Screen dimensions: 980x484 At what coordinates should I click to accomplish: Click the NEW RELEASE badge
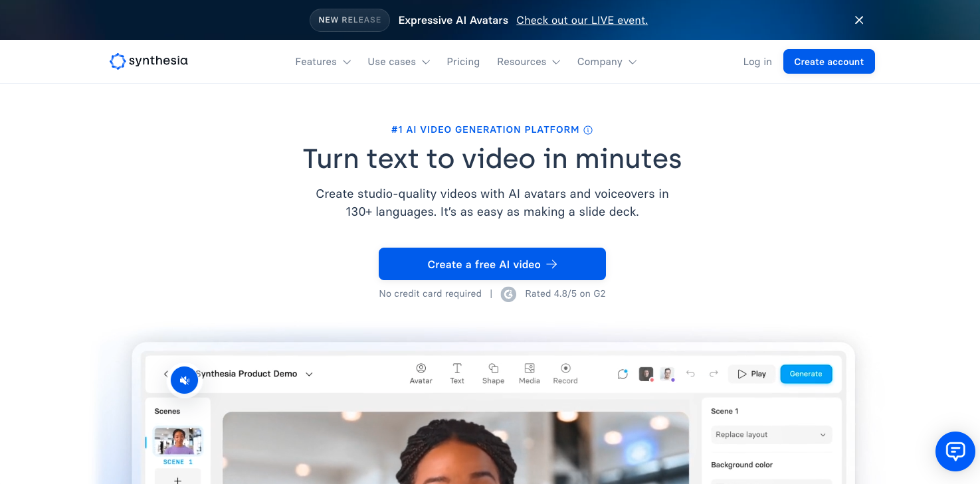(x=349, y=20)
